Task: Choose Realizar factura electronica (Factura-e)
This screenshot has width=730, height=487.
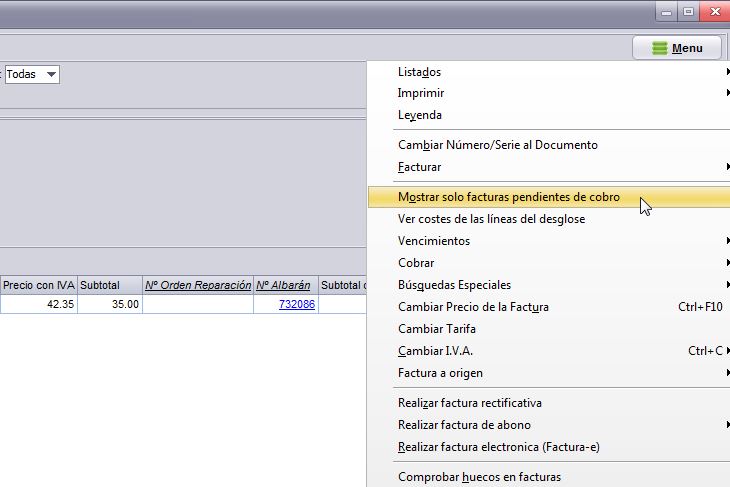Action: tap(549, 447)
